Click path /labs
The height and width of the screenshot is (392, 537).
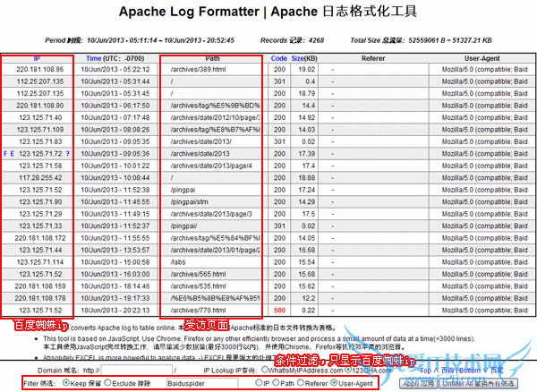point(178,262)
